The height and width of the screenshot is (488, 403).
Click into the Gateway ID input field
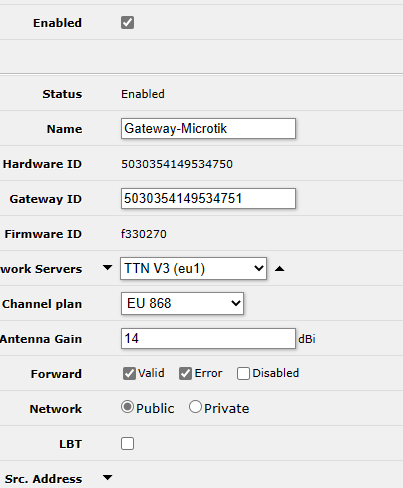(208, 198)
